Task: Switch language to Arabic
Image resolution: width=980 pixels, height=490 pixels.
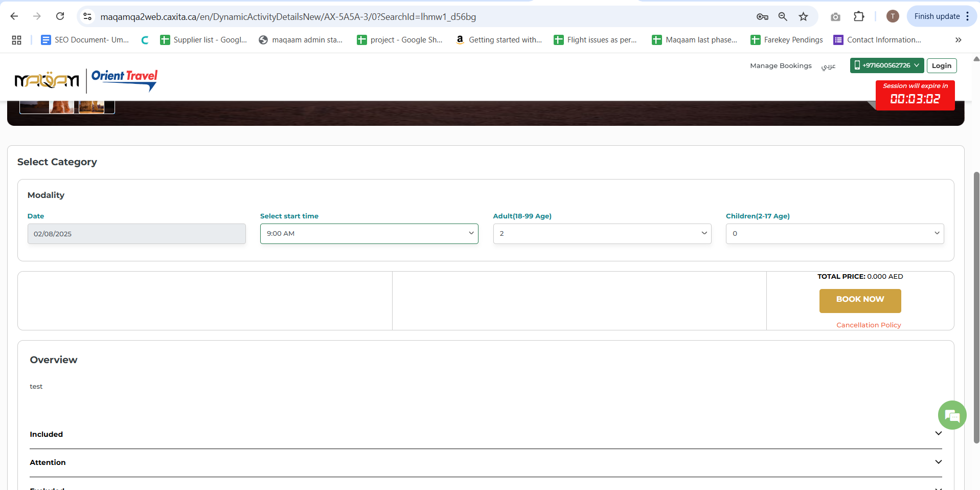Action: (828, 66)
